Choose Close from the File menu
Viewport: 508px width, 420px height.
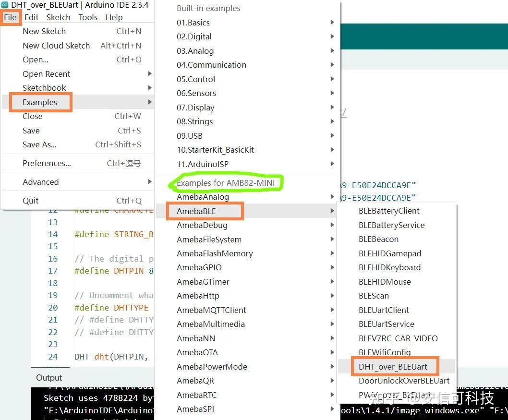(78, 116)
